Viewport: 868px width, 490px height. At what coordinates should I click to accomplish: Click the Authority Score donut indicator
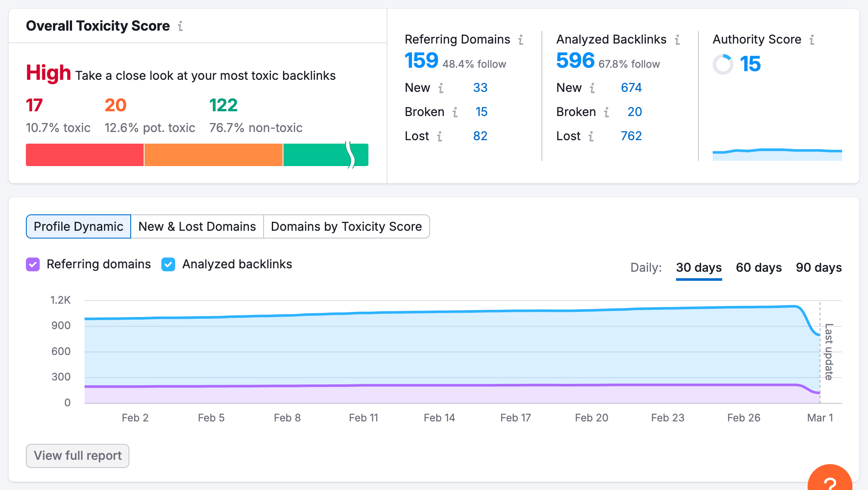tap(723, 64)
